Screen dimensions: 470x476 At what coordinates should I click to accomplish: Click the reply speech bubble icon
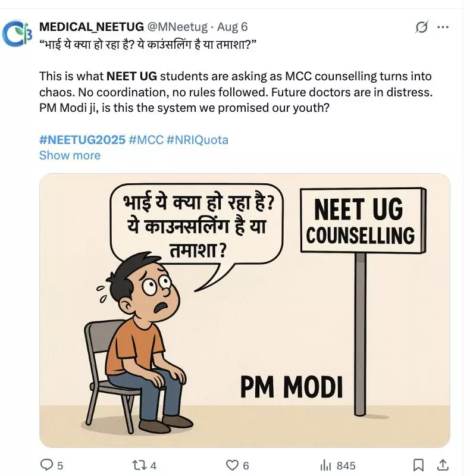pyautogui.click(x=46, y=465)
